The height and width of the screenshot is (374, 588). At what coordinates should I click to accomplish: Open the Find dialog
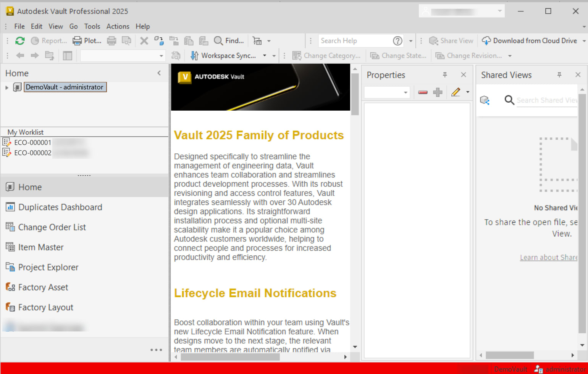pyautogui.click(x=229, y=41)
